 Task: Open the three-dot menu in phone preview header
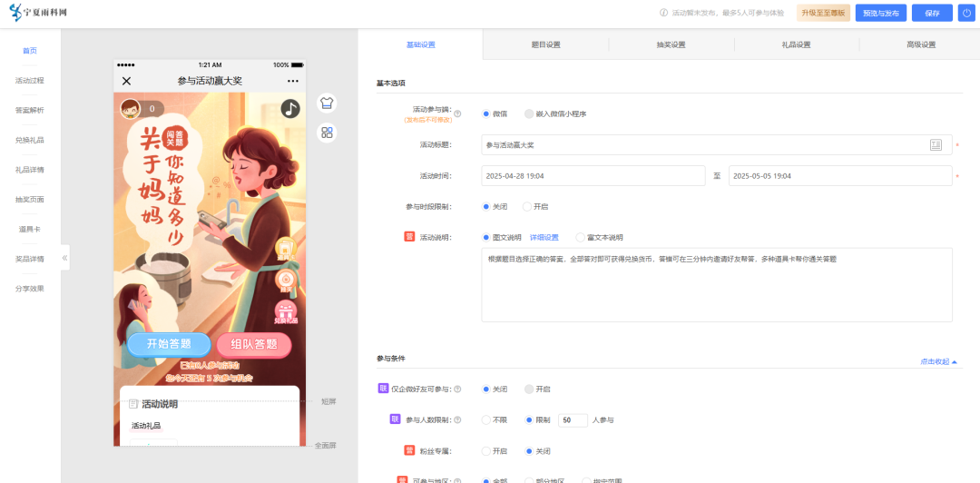[292, 81]
